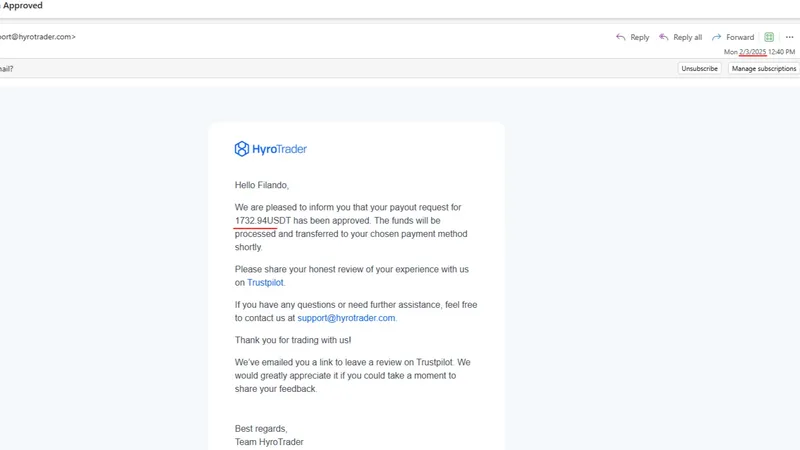The height and width of the screenshot is (450, 800).
Task: Click the Reply all arrows icon
Action: tap(663, 37)
